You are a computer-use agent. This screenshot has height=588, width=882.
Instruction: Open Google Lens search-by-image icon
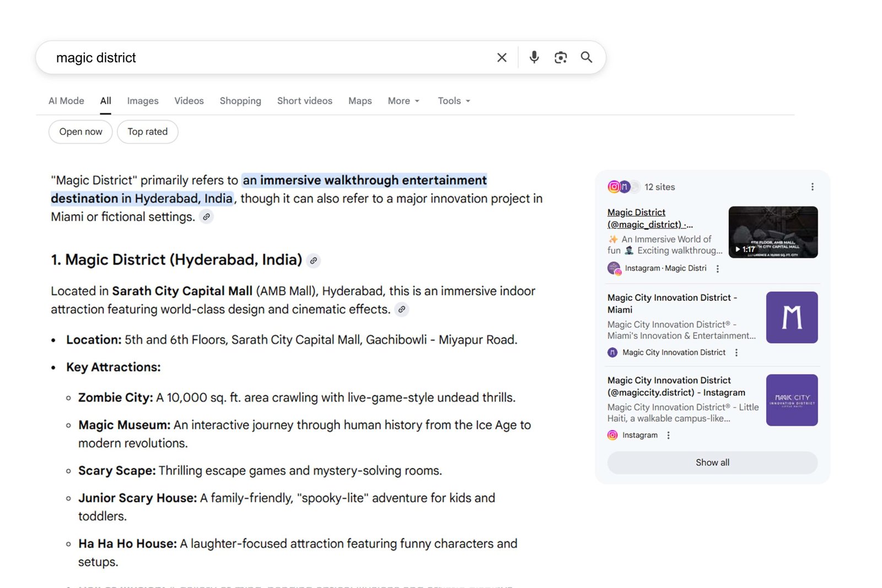(560, 57)
